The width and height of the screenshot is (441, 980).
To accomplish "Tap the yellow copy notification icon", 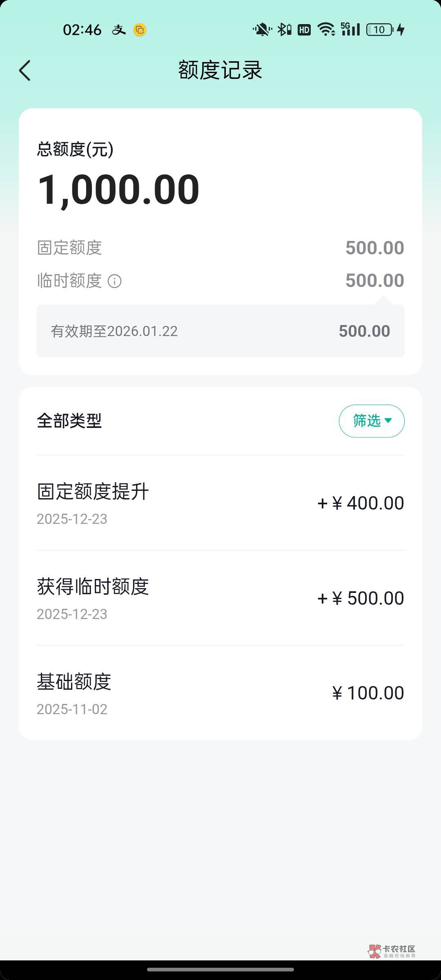I will coord(140,30).
